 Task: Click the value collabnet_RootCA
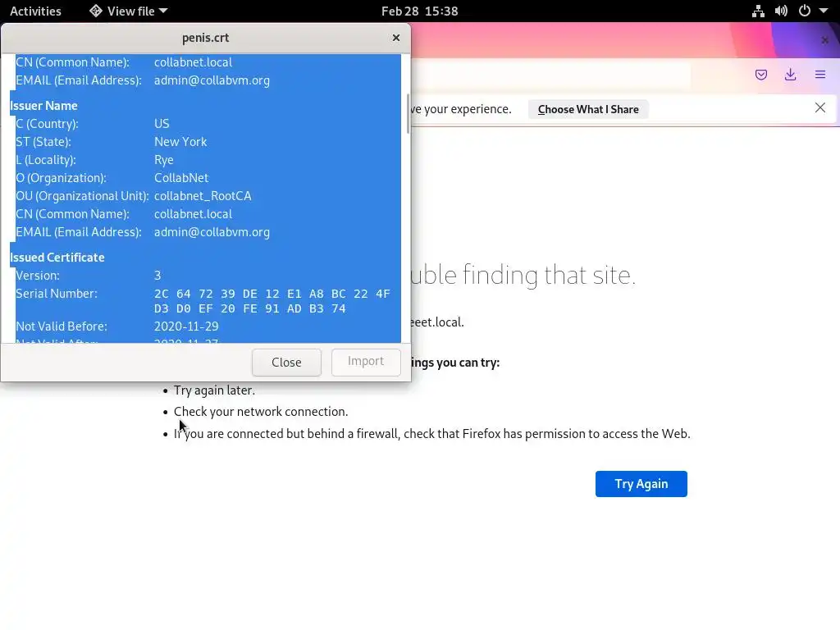point(203,196)
